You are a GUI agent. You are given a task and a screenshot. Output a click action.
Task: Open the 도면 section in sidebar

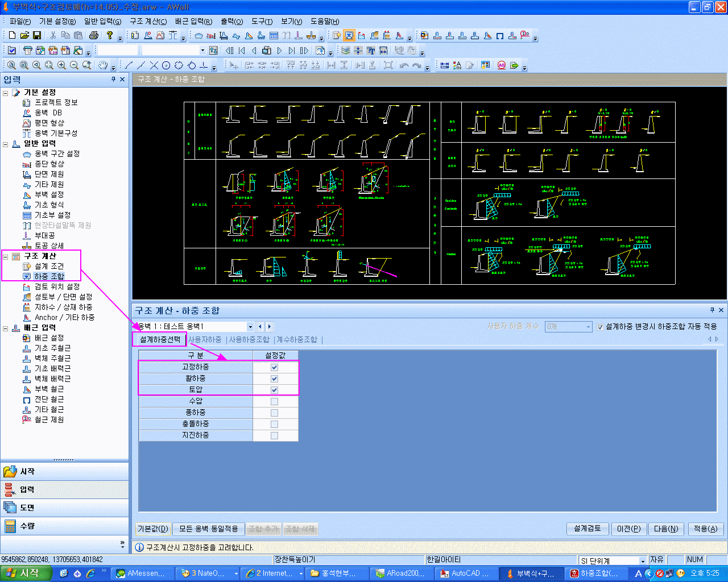[64, 508]
